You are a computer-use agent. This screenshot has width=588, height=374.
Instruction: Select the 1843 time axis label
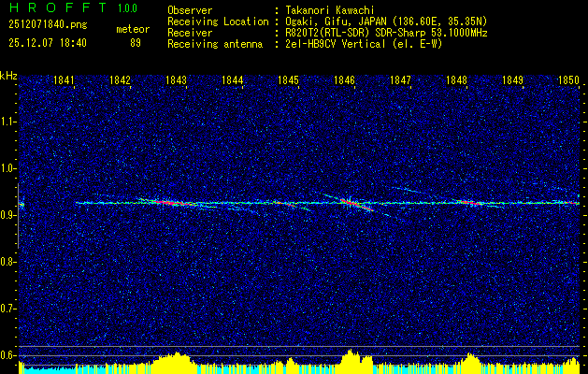click(176, 80)
